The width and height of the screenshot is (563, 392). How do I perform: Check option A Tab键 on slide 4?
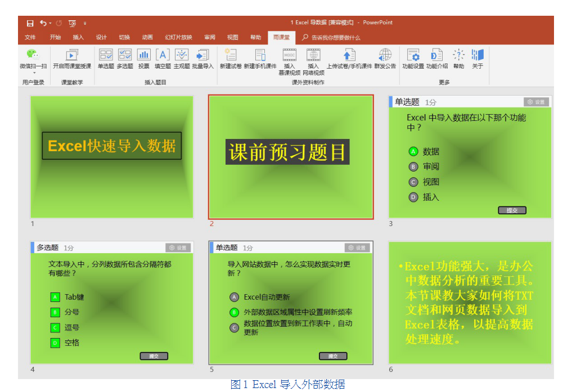[55, 297]
